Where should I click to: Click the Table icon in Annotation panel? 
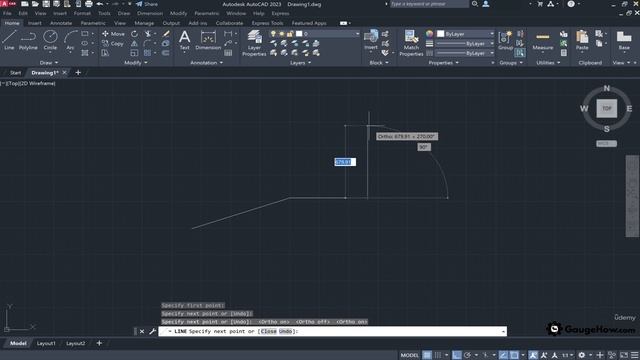coord(228,53)
